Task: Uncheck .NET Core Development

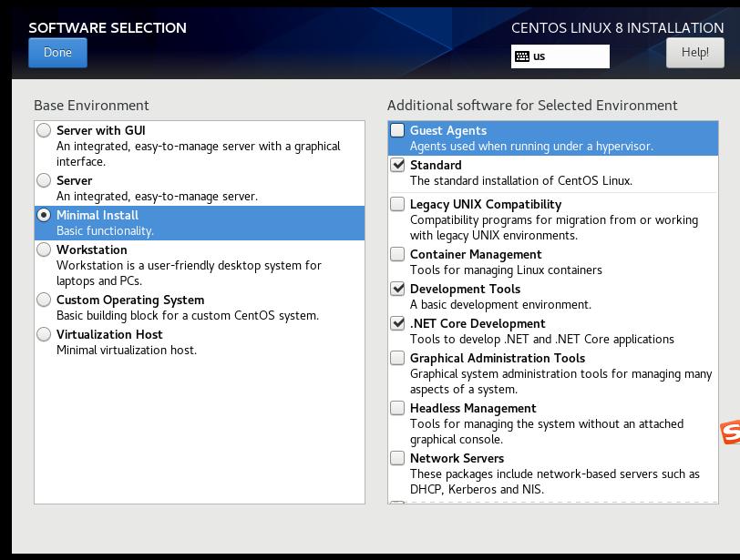Action: (x=397, y=324)
